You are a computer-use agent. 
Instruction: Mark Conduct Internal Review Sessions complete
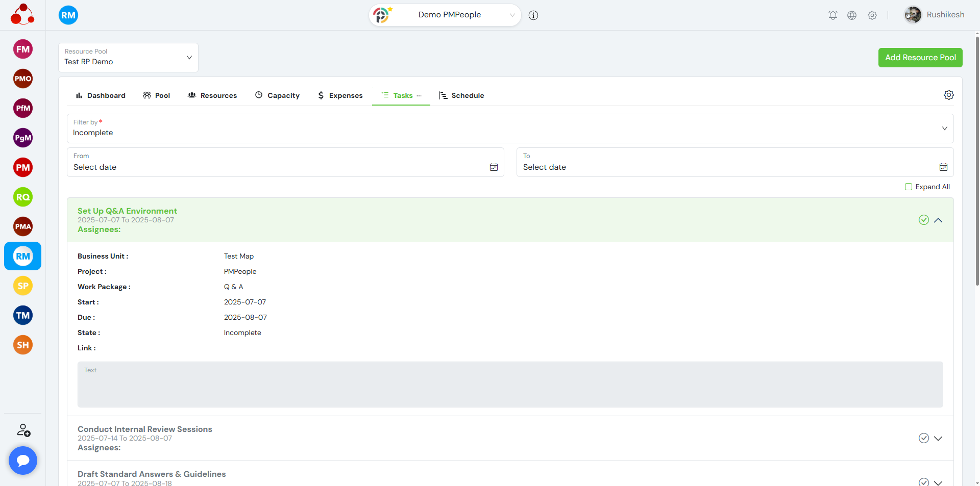click(x=924, y=438)
